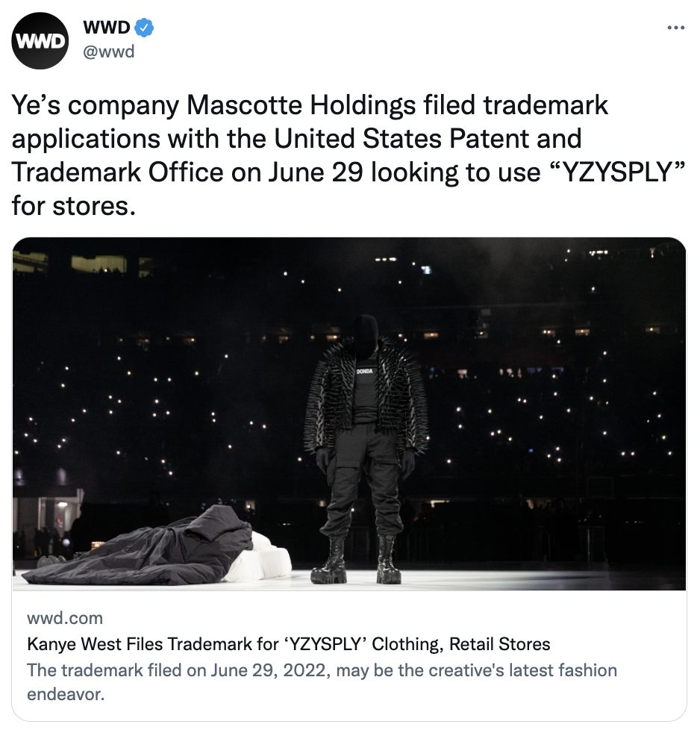This screenshot has width=700, height=733.
Task: Click the blue verified badge
Action: point(144,28)
